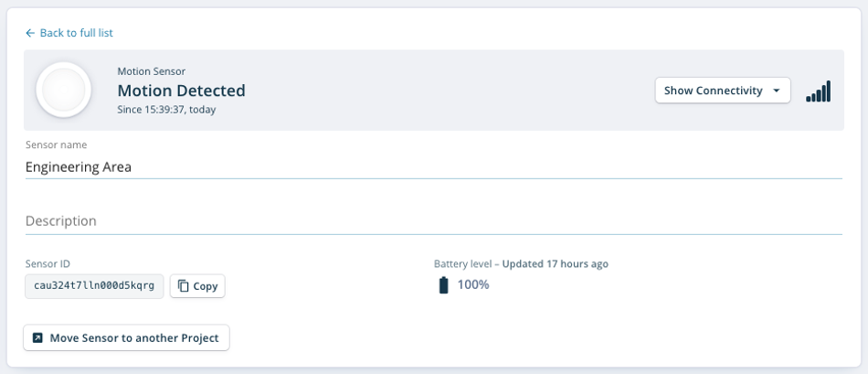The image size is (868, 374).
Task: Click the Since 15:39:37, today timestamp
Action: 166,110
